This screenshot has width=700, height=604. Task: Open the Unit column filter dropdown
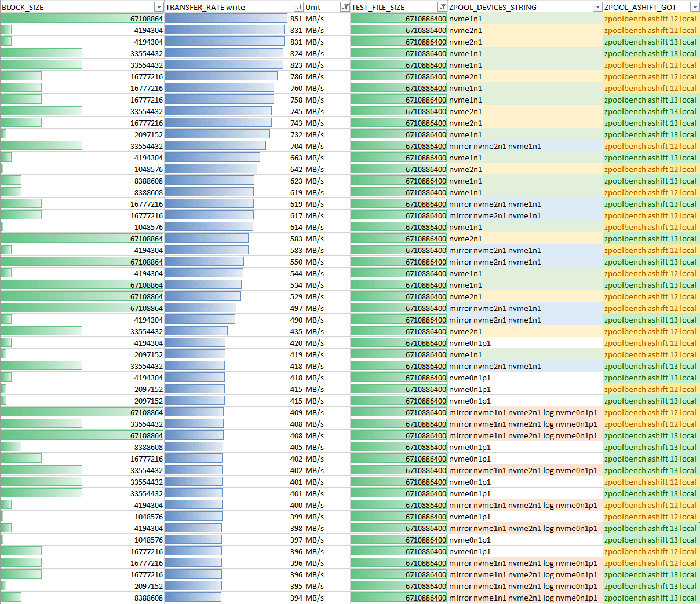pyautogui.click(x=345, y=7)
